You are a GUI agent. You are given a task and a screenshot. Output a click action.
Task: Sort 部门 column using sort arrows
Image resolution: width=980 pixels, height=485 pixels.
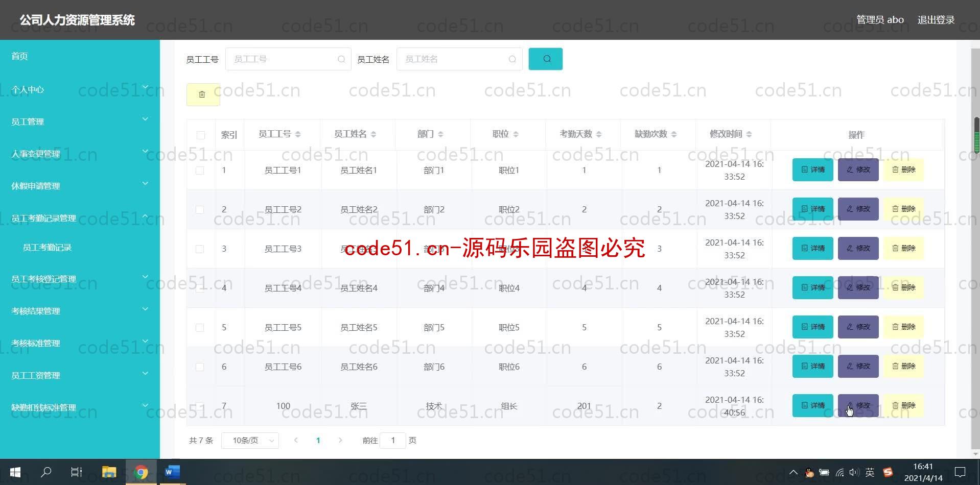pyautogui.click(x=440, y=134)
